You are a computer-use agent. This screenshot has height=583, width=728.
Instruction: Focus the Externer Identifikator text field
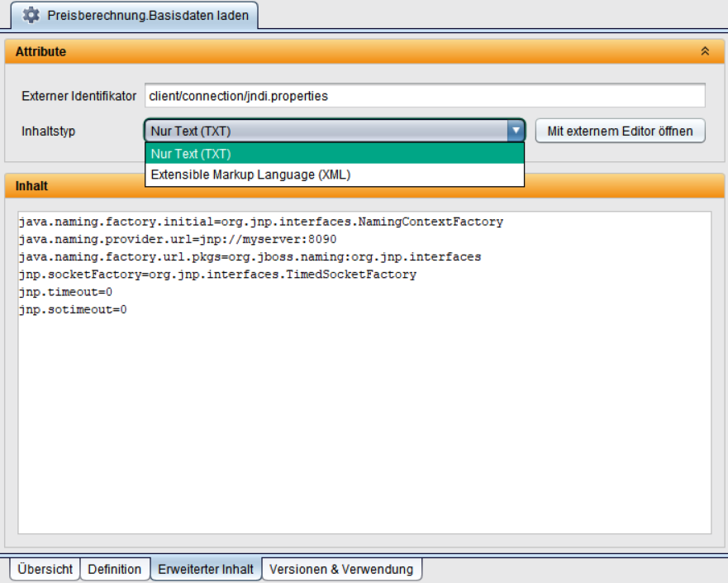point(424,96)
